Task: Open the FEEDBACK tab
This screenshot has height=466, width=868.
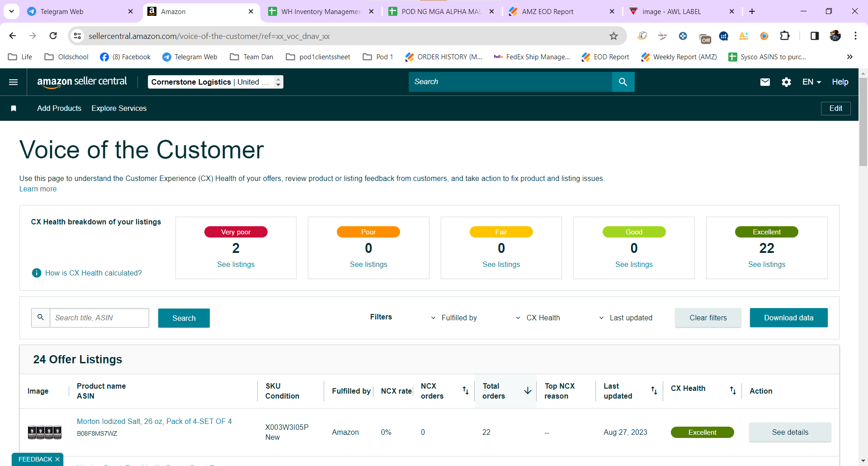Action: coord(35,459)
